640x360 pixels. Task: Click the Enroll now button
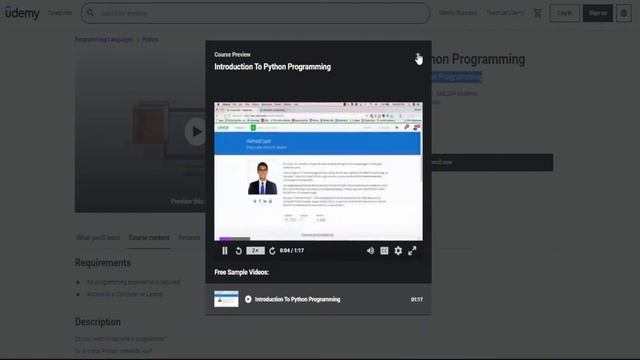point(492,162)
